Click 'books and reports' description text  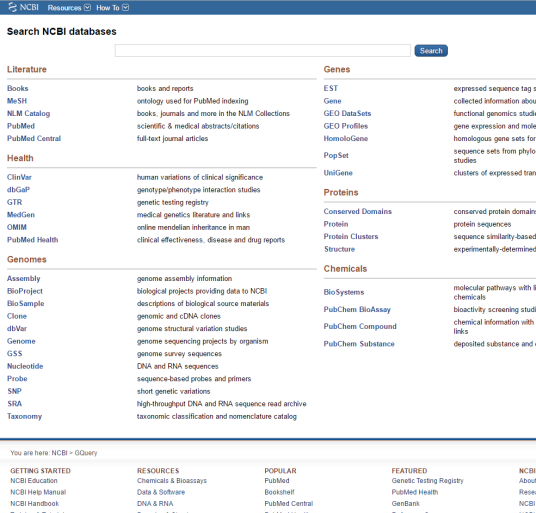point(165,89)
